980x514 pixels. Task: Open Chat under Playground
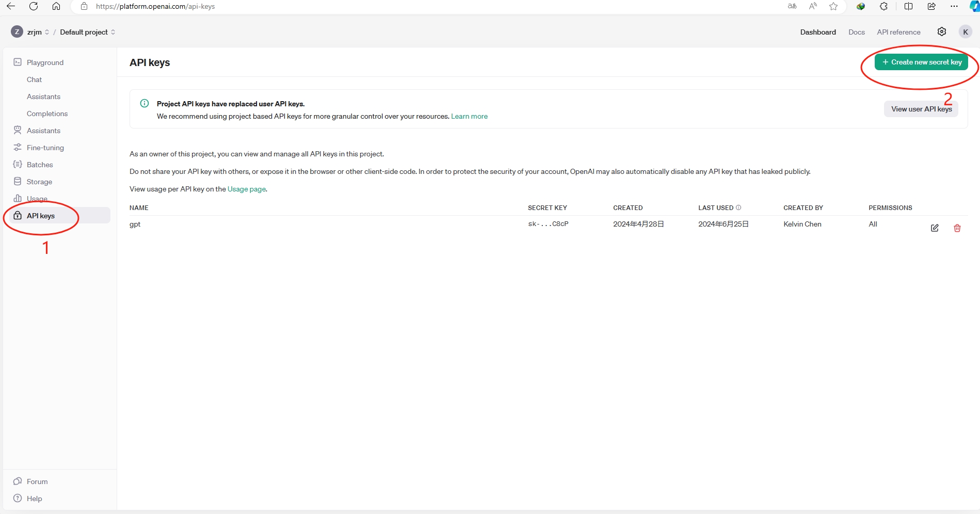click(34, 79)
